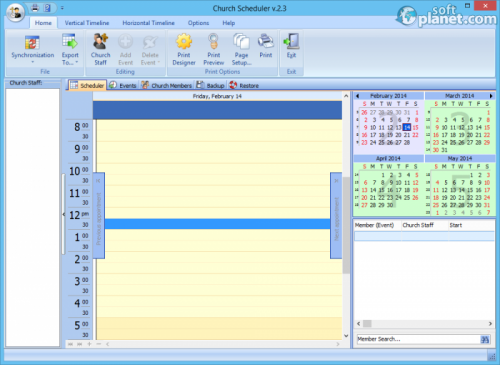Go to next month in calendar
500x365 pixels.
coord(491,96)
